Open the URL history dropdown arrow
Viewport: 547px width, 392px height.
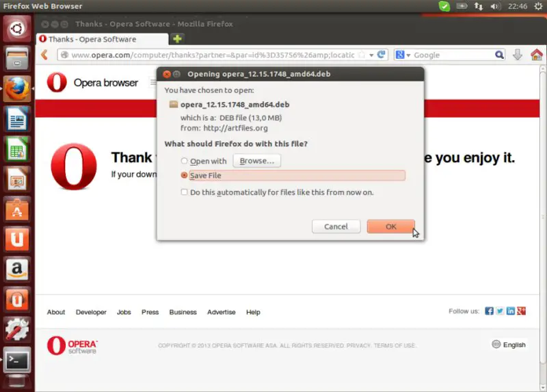[x=371, y=55]
